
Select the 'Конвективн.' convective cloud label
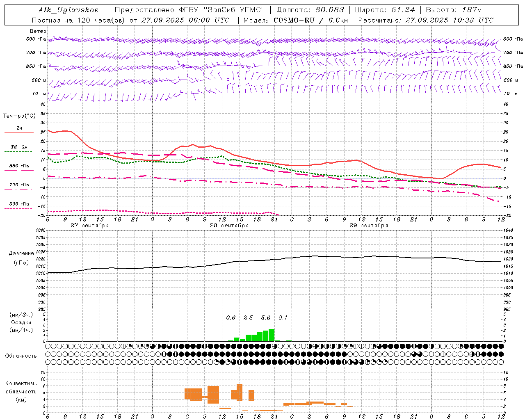point(21,383)
